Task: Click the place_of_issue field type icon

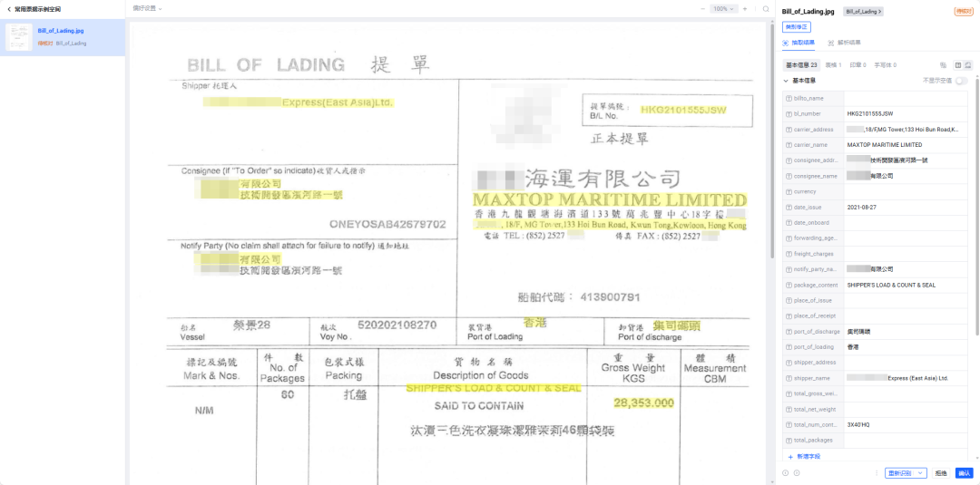Action: (x=789, y=300)
